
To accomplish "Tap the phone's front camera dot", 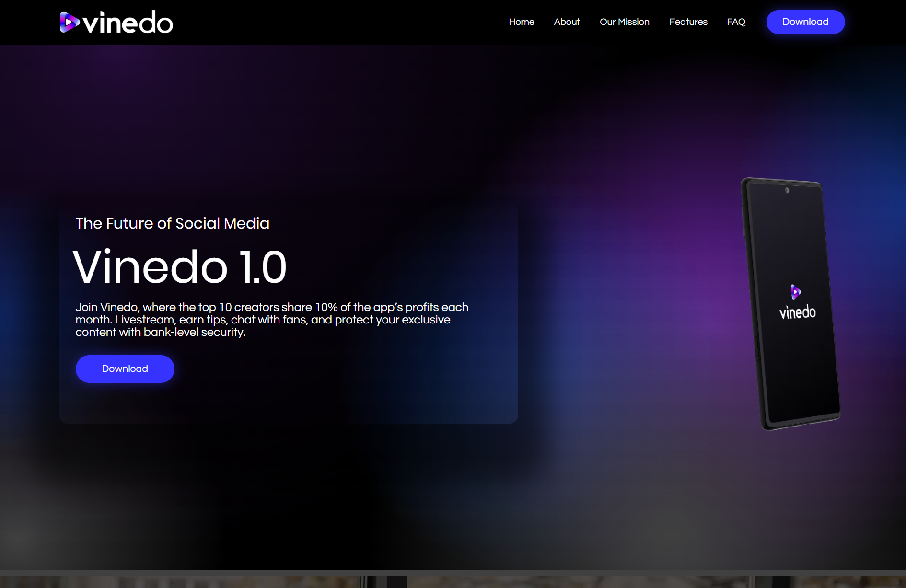I will pyautogui.click(x=787, y=190).
